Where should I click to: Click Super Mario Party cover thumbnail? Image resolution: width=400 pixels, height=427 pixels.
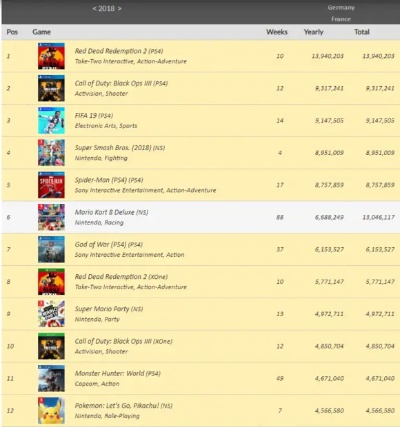tap(51, 314)
